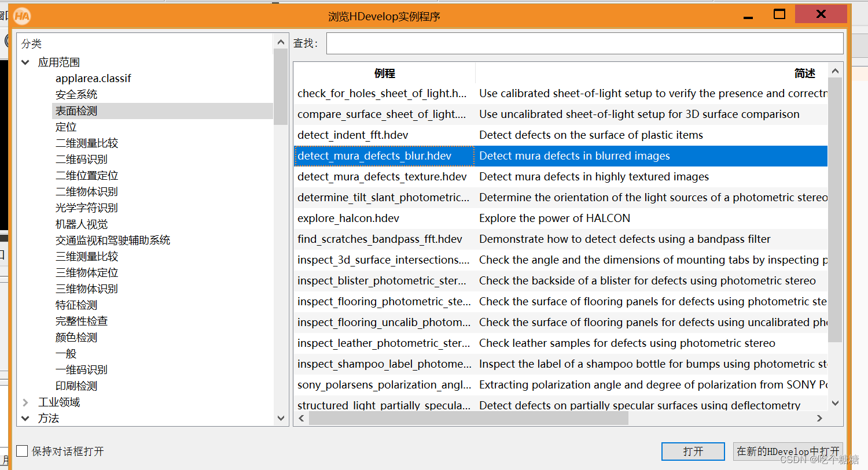Select 二维码识别 category
Screen dimensions: 868x470
(x=82, y=160)
